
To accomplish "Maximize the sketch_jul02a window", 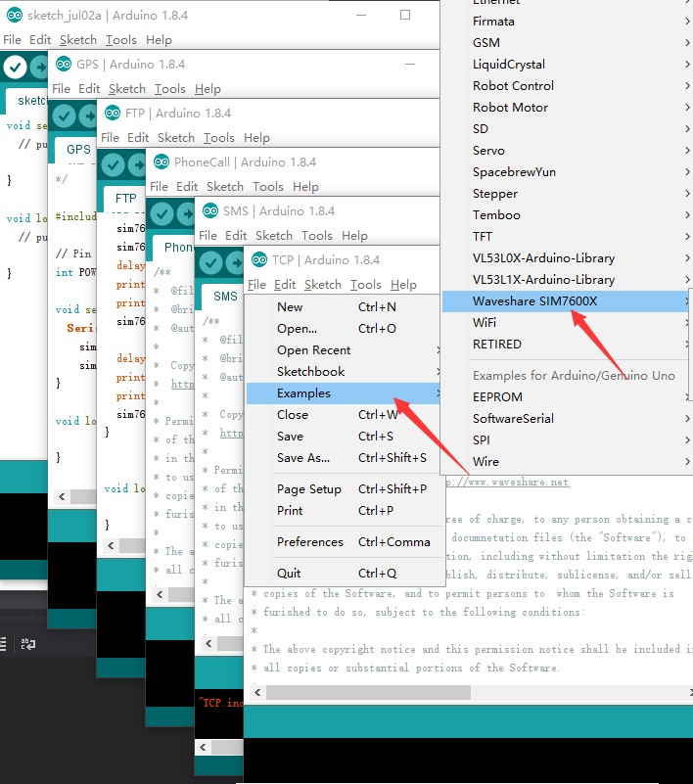I will click(405, 15).
